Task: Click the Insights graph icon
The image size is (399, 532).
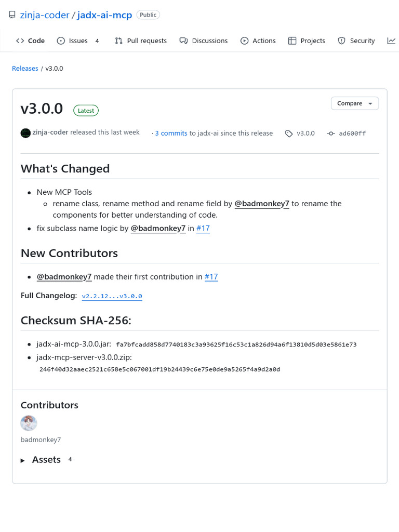Action: pyautogui.click(x=391, y=41)
